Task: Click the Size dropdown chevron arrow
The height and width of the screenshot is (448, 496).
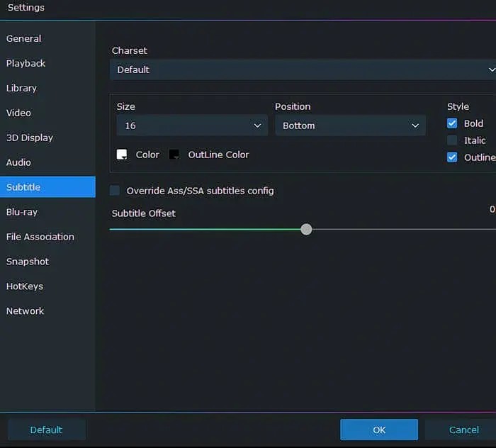Action: click(x=257, y=126)
